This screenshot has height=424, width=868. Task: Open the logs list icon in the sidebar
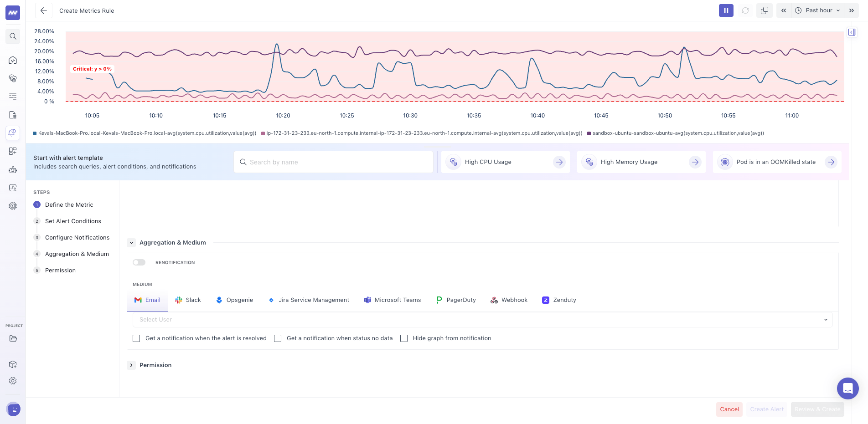tap(13, 97)
